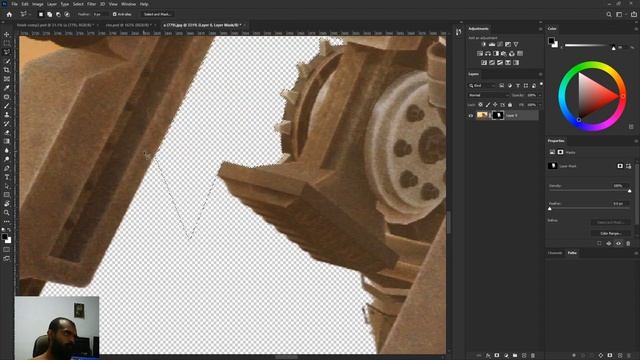Switch to the Paths tab
This screenshot has width=640, height=360.
[572, 253]
